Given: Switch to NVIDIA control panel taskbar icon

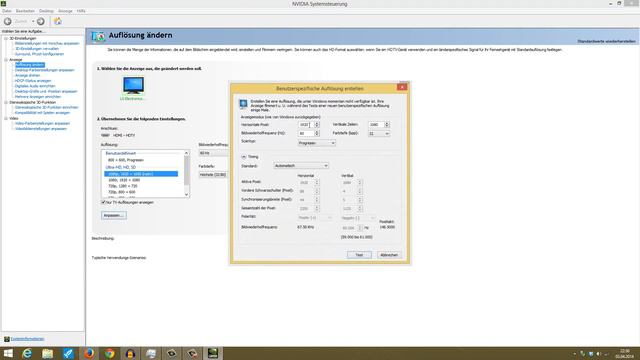Looking at the screenshot, I should 213,353.
